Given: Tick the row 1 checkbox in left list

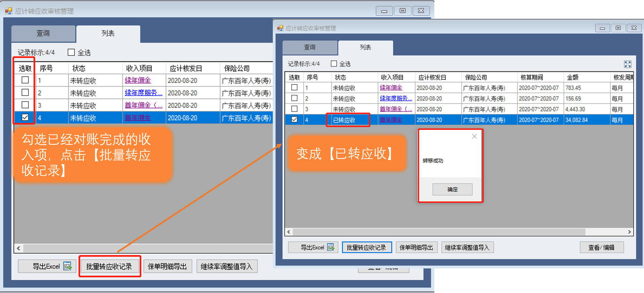Looking at the screenshot, I should [x=25, y=80].
